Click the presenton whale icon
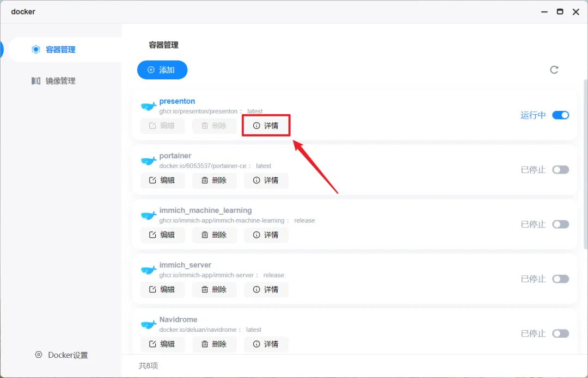The image size is (588, 378). coord(149,107)
